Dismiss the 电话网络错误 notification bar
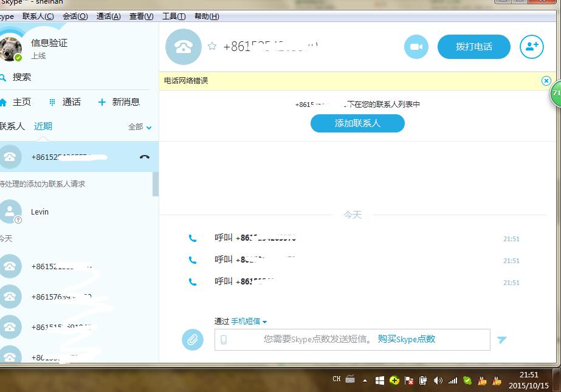Image resolution: width=561 pixels, height=392 pixels. 546,80
